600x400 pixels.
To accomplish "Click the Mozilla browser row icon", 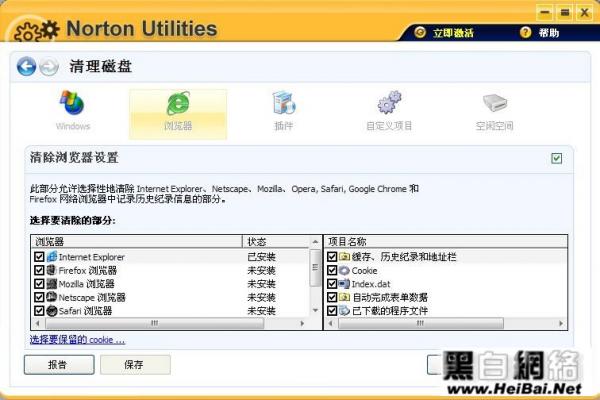I will [x=52, y=284].
